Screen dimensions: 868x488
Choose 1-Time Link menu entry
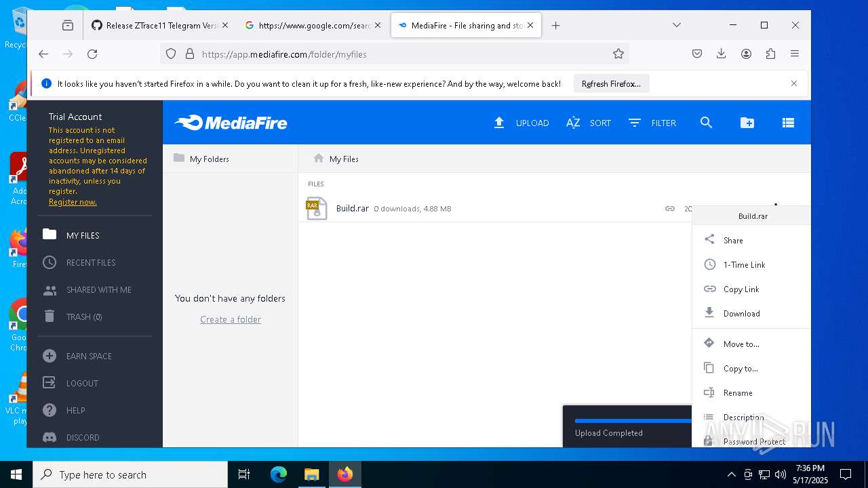[751, 264]
